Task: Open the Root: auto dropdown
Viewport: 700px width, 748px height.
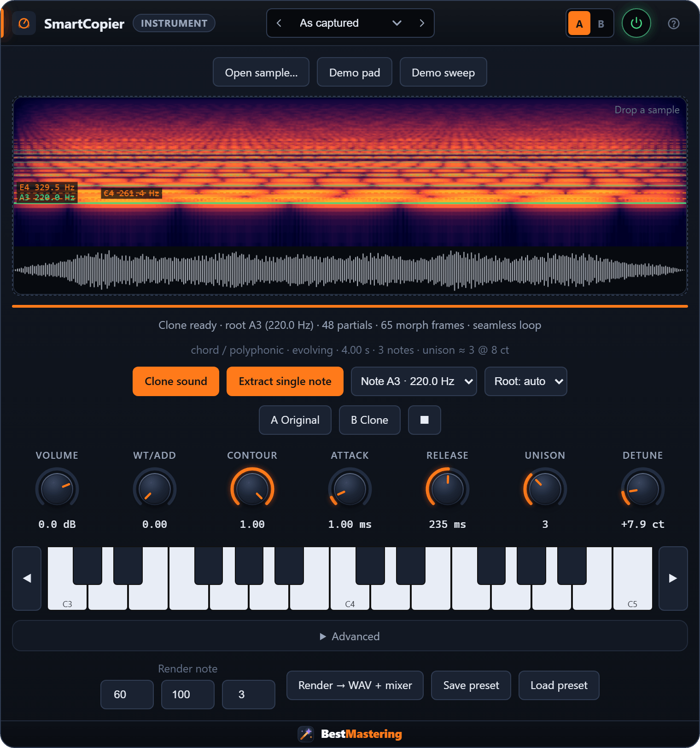Action: (x=526, y=381)
